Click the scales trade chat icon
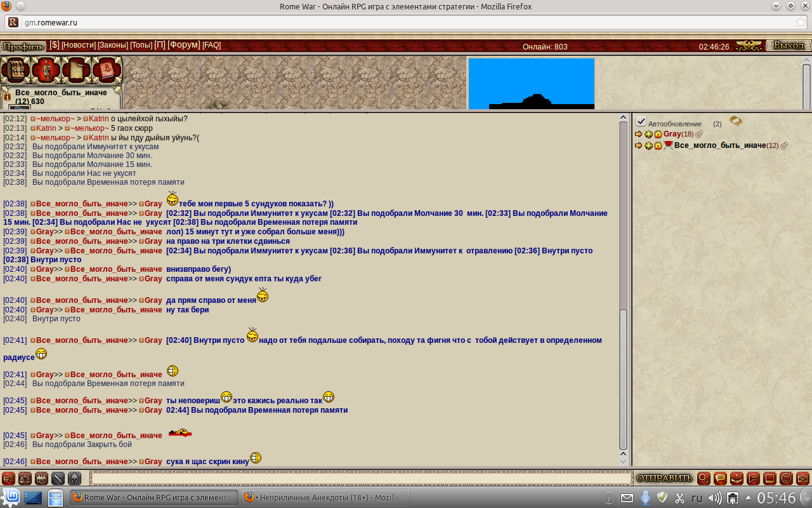 coord(25,478)
